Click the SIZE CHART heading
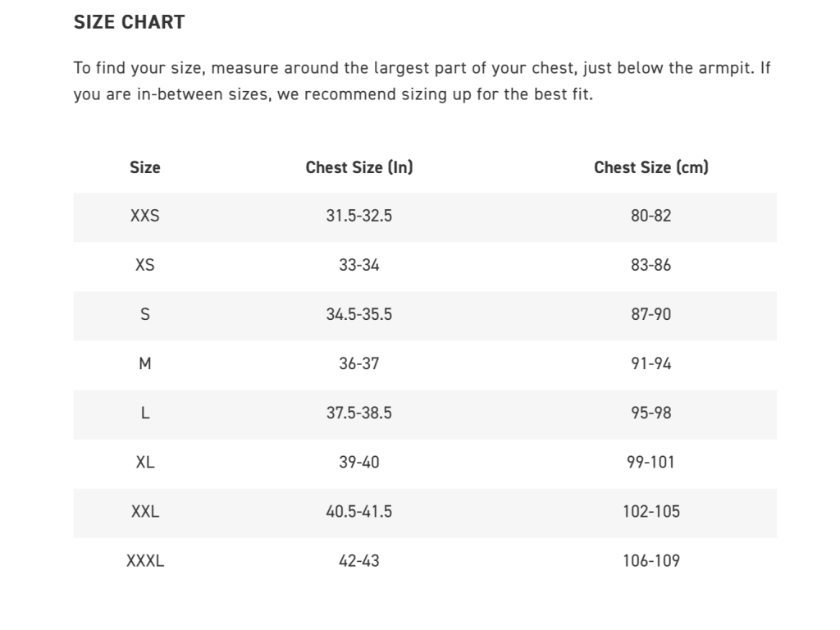 coord(129,22)
